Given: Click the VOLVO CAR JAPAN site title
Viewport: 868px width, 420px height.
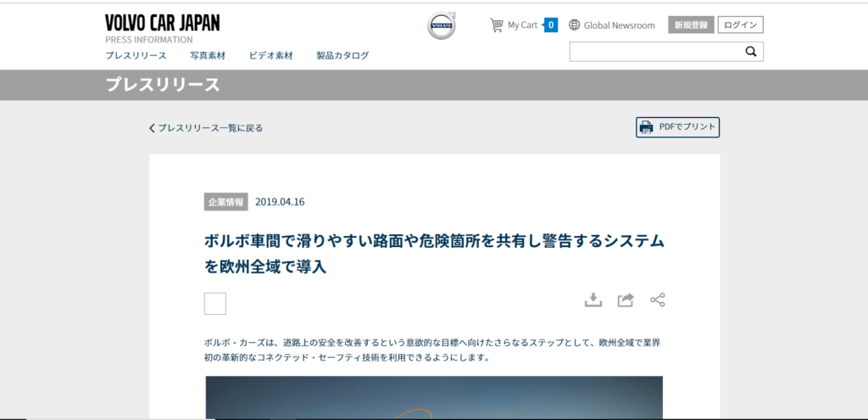Looking at the screenshot, I should tap(162, 23).
